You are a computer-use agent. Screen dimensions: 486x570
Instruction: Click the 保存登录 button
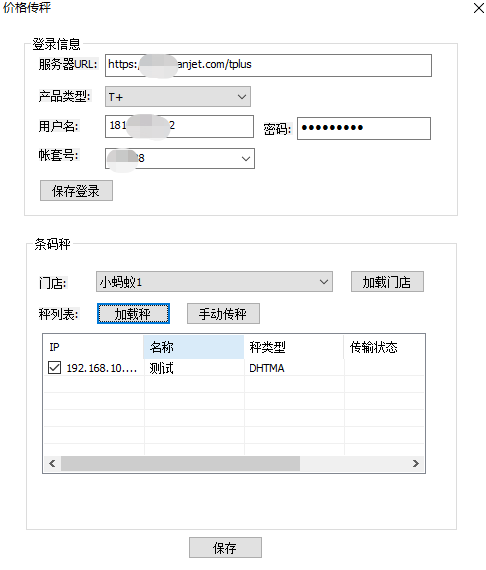click(x=76, y=190)
